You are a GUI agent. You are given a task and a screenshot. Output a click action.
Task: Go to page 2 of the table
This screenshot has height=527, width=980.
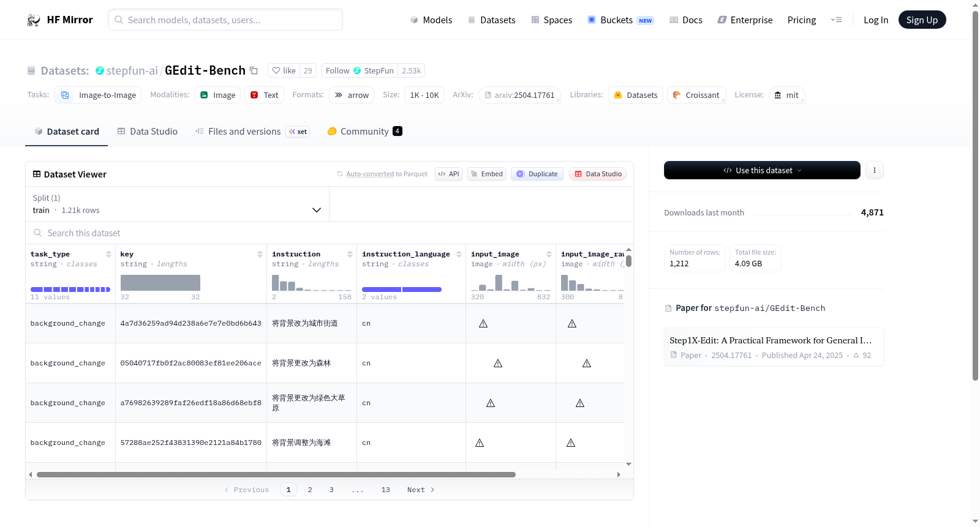pos(310,490)
